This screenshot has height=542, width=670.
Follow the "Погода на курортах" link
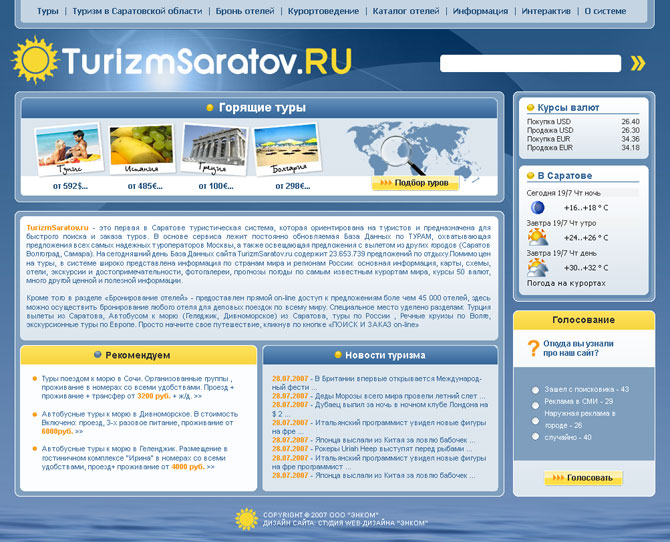pyautogui.click(x=567, y=283)
